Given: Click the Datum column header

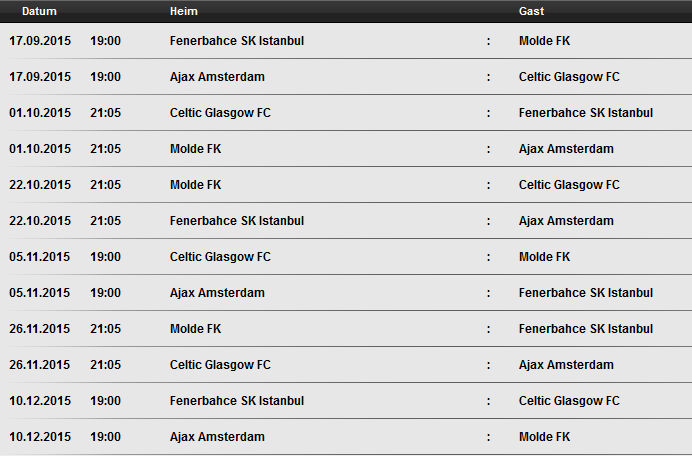Looking at the screenshot, I should 39,11.
